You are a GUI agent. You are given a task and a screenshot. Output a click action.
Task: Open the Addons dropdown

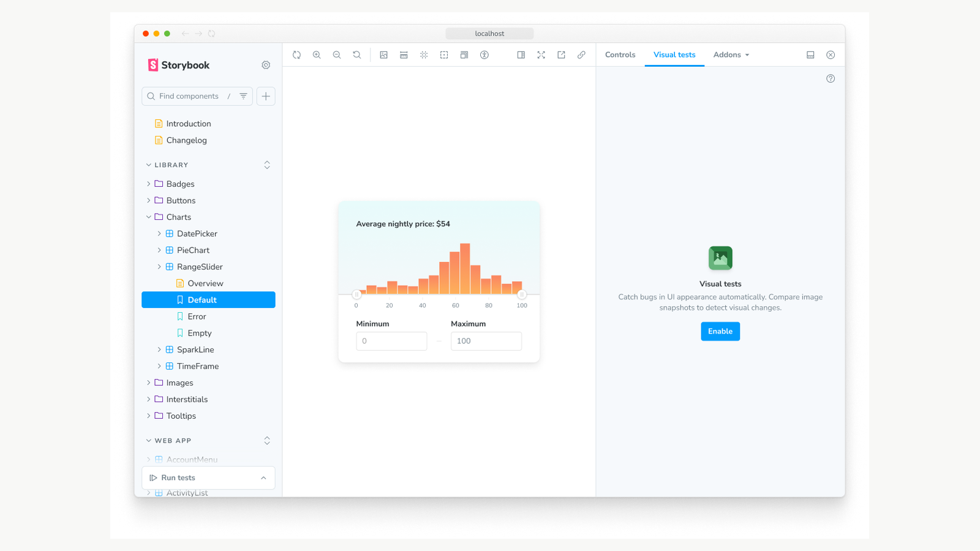pyautogui.click(x=731, y=55)
